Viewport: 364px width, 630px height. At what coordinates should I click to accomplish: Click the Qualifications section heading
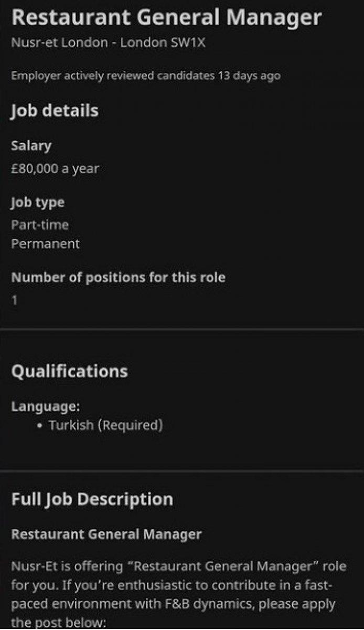tap(69, 371)
